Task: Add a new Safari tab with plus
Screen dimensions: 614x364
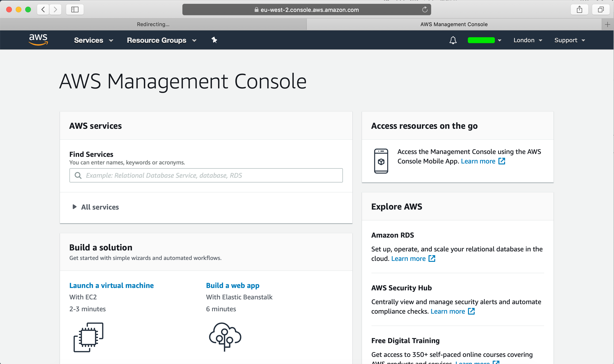Action: pos(608,24)
